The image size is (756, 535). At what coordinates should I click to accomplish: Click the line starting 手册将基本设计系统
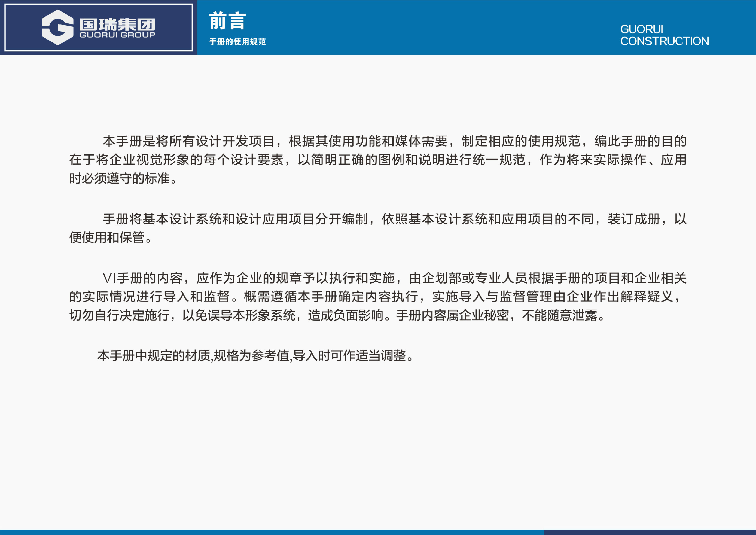click(394, 219)
